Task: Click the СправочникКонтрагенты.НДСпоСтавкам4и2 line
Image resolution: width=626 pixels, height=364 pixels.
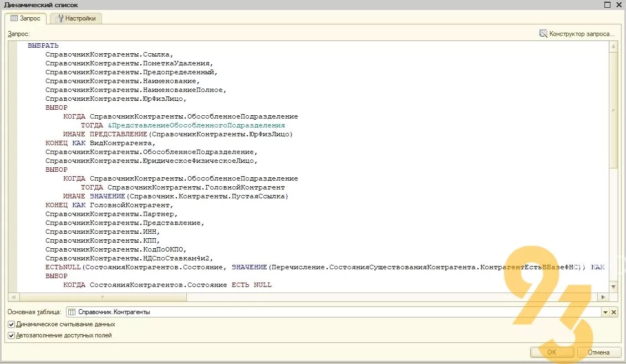Action: tap(129, 258)
